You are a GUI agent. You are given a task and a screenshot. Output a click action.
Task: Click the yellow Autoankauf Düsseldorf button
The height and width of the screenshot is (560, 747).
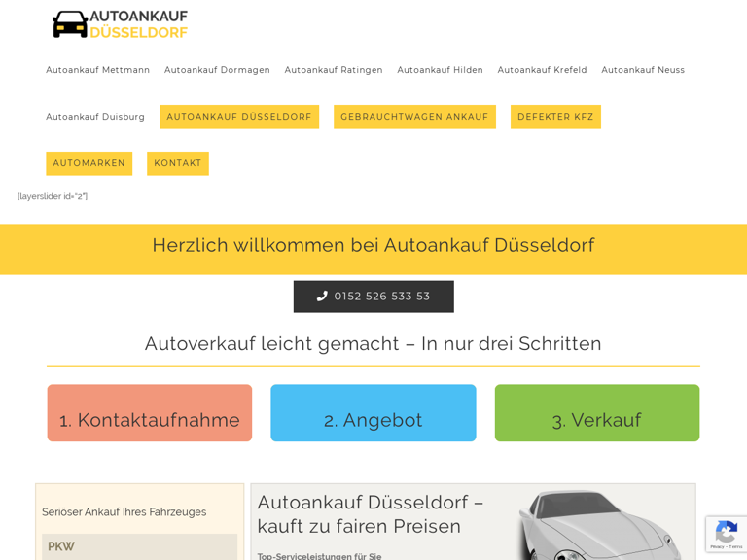239,117
